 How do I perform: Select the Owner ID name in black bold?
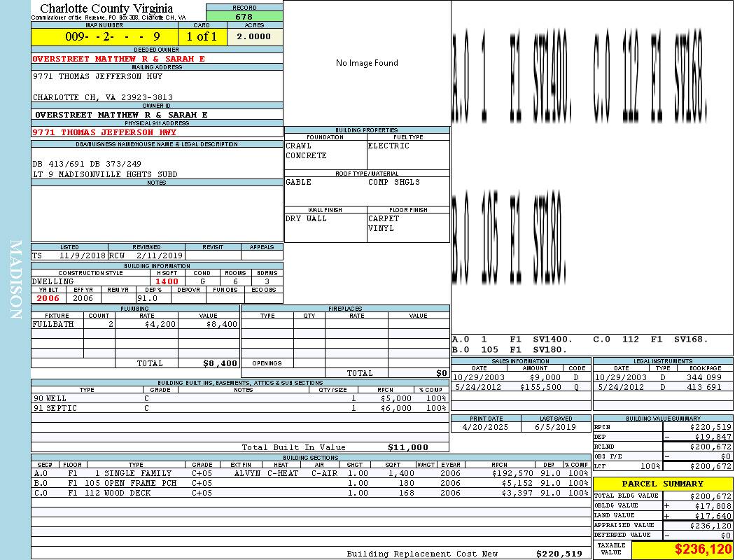click(x=121, y=114)
